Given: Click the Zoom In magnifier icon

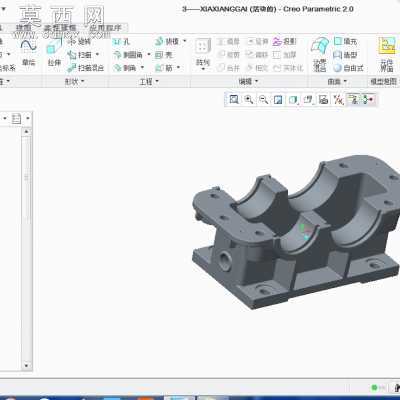Looking at the screenshot, I should [x=249, y=99].
